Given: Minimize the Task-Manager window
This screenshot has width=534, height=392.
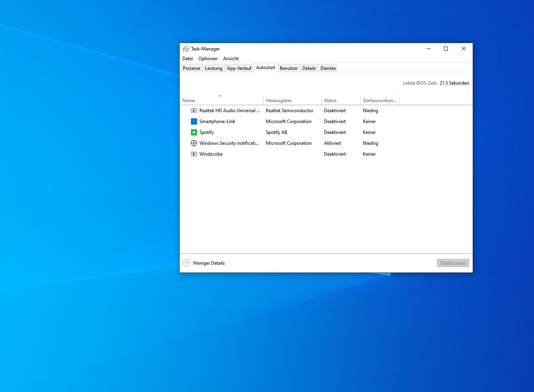Looking at the screenshot, I should pyautogui.click(x=428, y=49).
